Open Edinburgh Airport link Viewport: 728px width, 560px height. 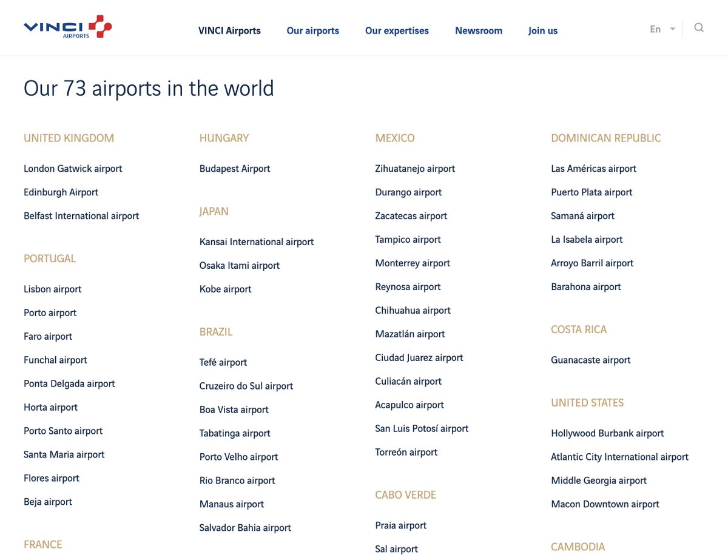point(61,192)
